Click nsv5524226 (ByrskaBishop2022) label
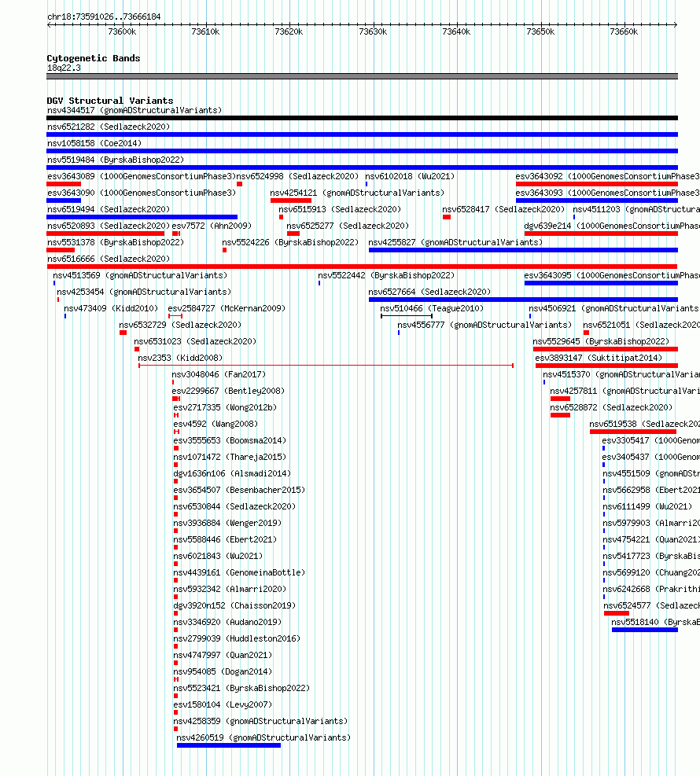Image resolution: width=700 pixels, height=776 pixels. tap(290, 242)
